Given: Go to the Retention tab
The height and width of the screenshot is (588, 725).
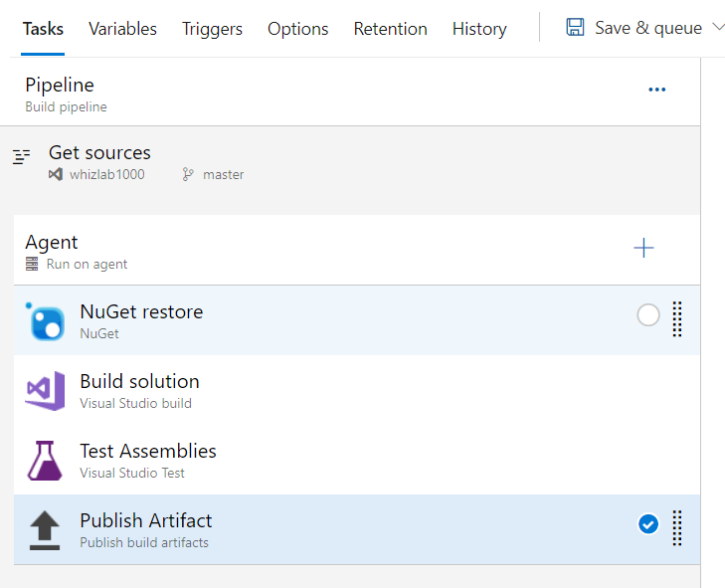Looking at the screenshot, I should point(390,29).
